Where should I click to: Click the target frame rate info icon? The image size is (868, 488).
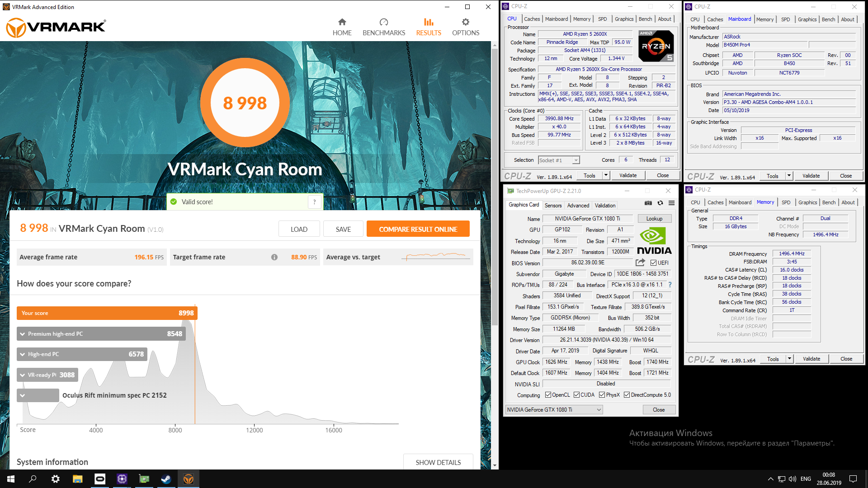pos(274,257)
